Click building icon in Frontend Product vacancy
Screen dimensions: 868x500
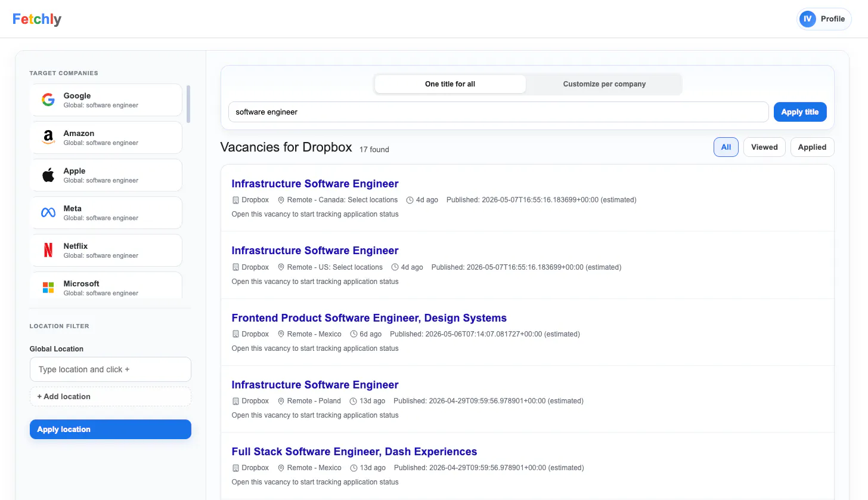pos(235,334)
